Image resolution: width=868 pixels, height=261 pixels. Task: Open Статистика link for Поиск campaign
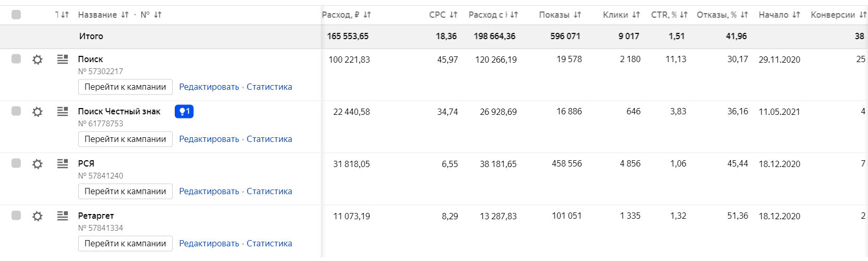[x=269, y=87]
